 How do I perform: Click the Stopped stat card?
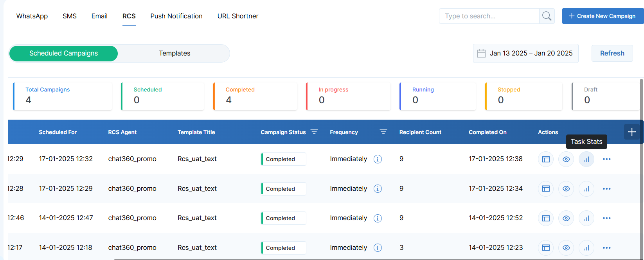click(x=524, y=96)
